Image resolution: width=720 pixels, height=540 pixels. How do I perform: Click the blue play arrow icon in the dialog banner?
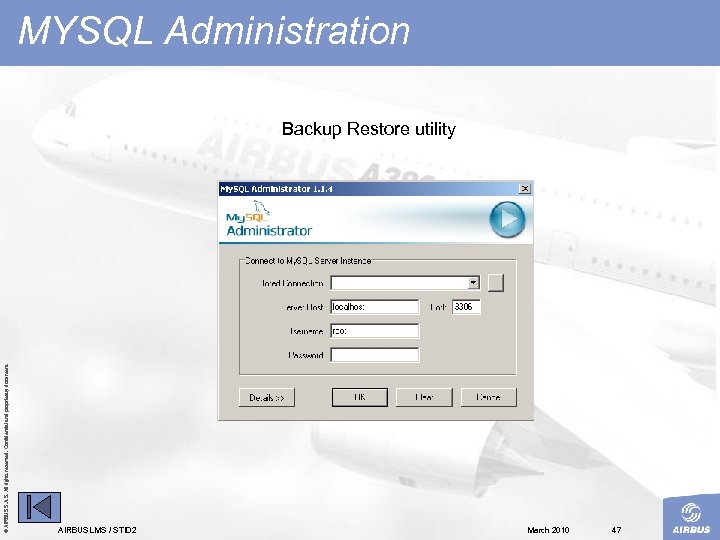point(507,219)
